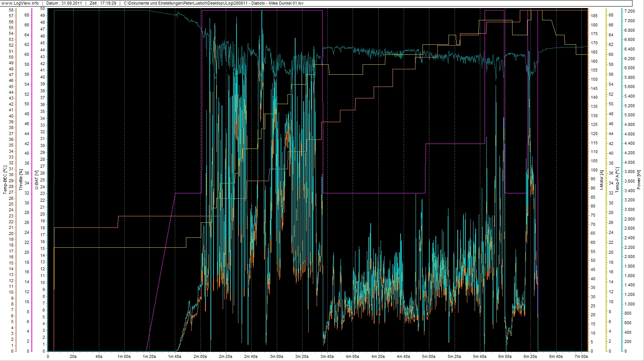The image size is (644, 361).
Task: Select the 5m 20s time axis marker
Action: (x=454, y=356)
